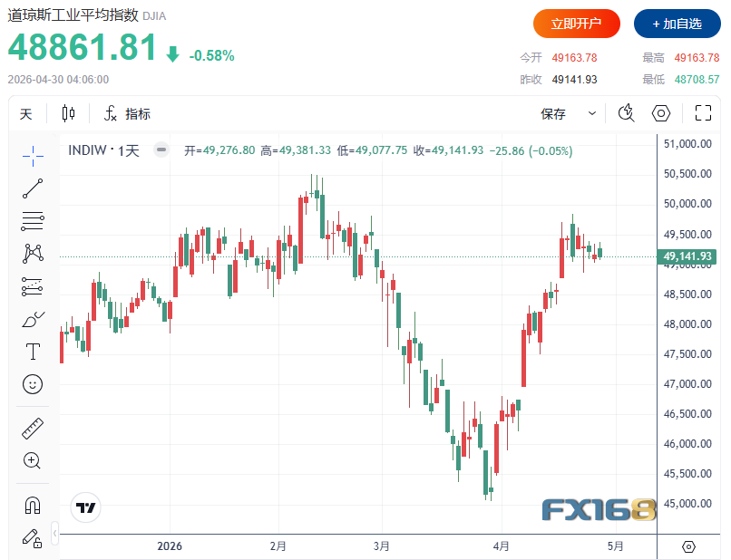
Task: Click the 2月 label on time axis
Action: click(278, 546)
